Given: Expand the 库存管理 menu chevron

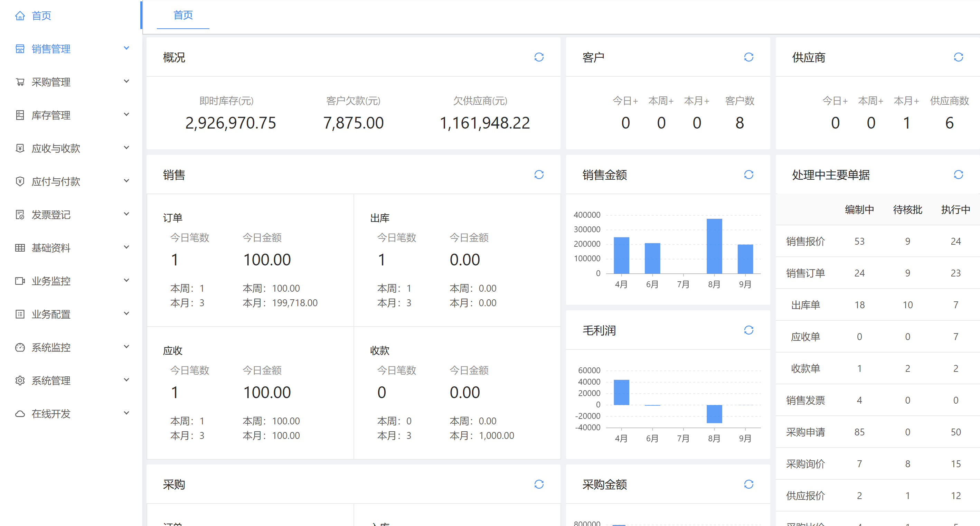Looking at the screenshot, I should pyautogui.click(x=127, y=114).
